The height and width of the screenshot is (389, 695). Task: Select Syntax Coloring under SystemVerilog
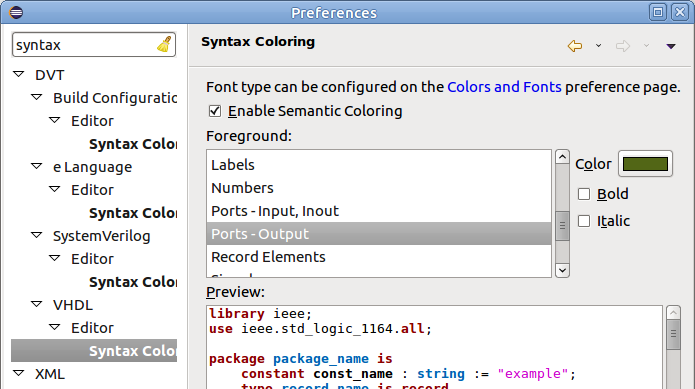coord(133,282)
